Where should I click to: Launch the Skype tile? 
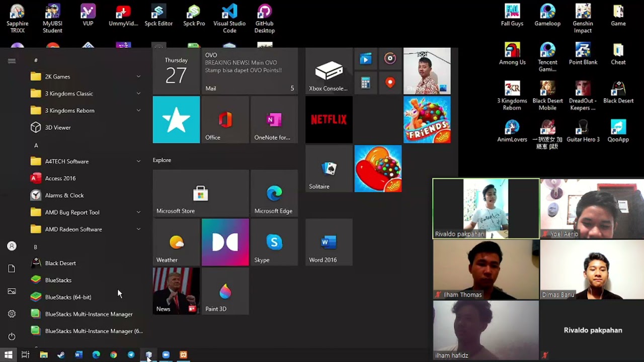[x=274, y=242]
